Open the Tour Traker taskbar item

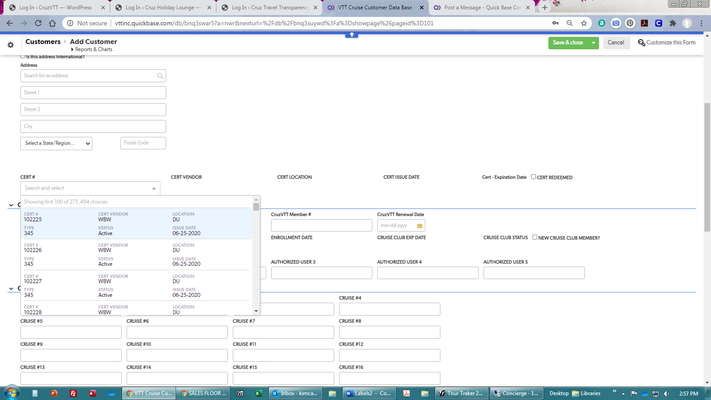pyautogui.click(x=462, y=393)
